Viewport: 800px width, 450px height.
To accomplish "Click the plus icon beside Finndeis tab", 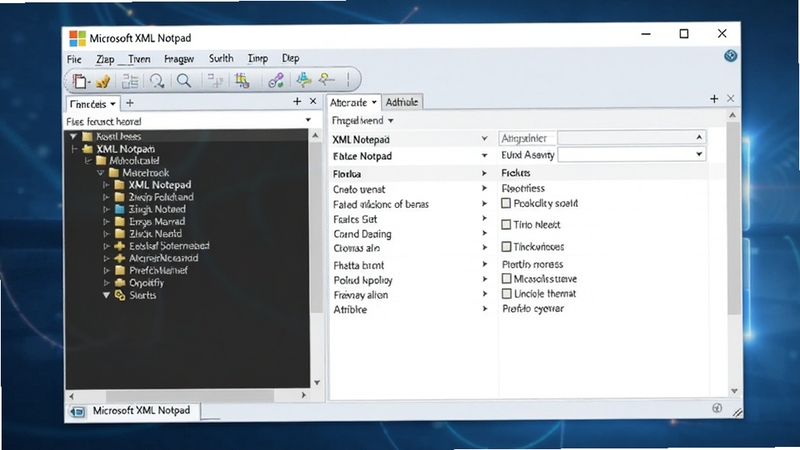I will [130, 103].
